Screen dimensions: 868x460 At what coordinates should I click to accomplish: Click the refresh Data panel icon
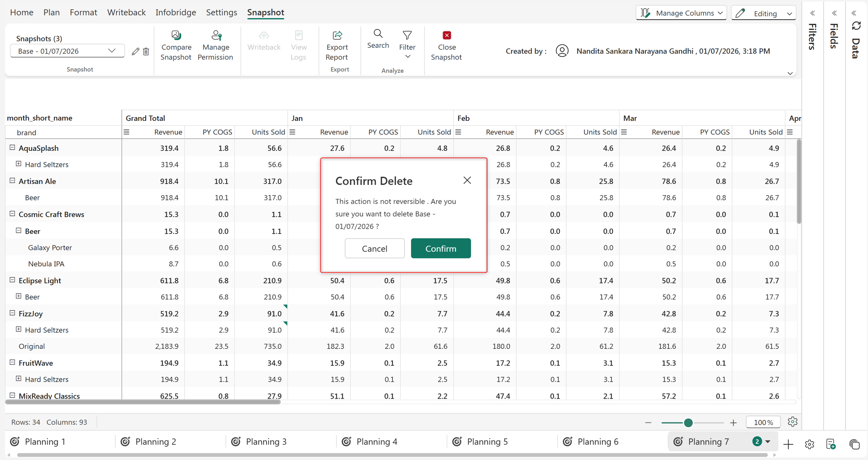(x=856, y=26)
